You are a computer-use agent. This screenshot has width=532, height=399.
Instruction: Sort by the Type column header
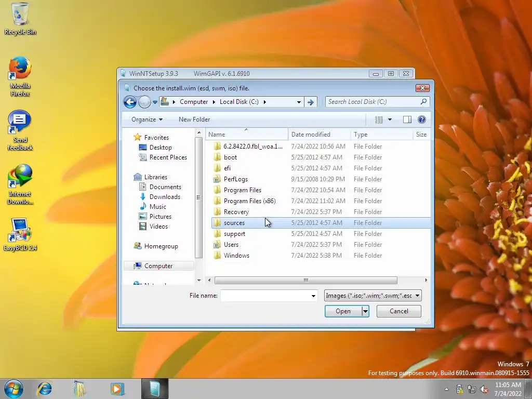[382, 135]
